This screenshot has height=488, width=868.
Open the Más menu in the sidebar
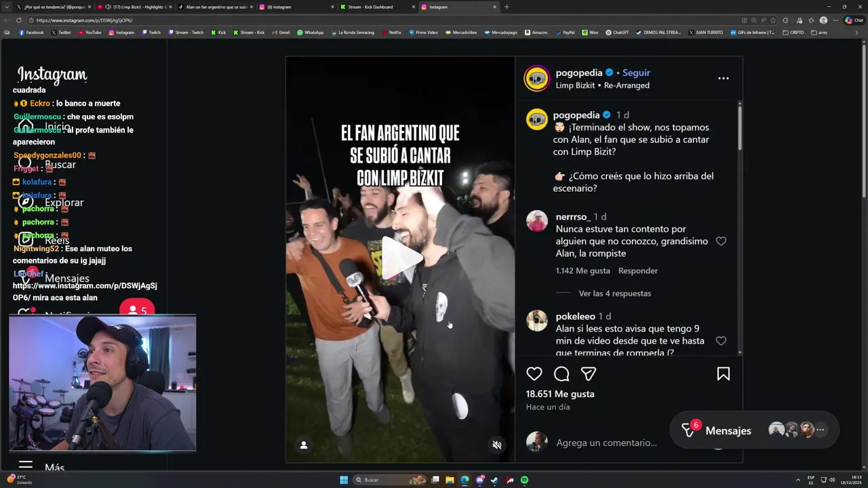coord(41,466)
